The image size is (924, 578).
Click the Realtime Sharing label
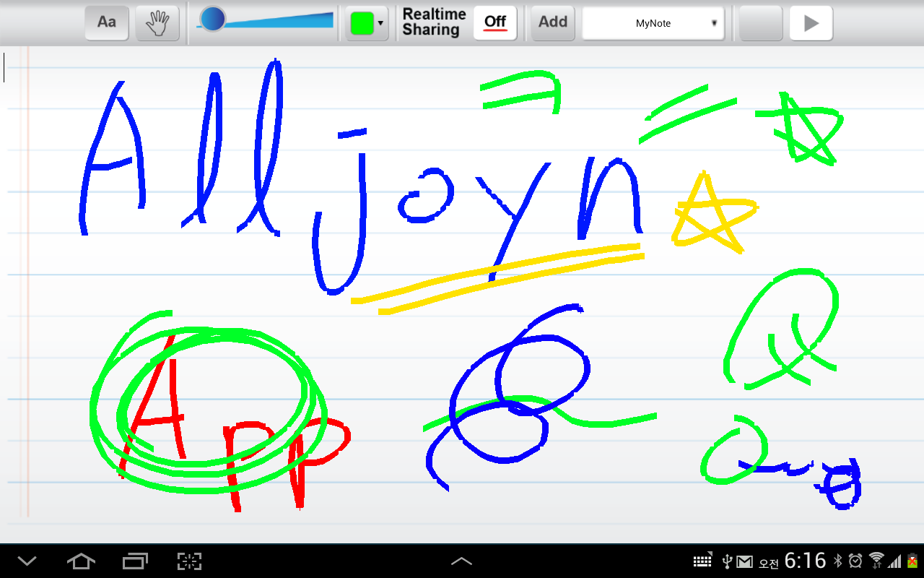point(434,22)
